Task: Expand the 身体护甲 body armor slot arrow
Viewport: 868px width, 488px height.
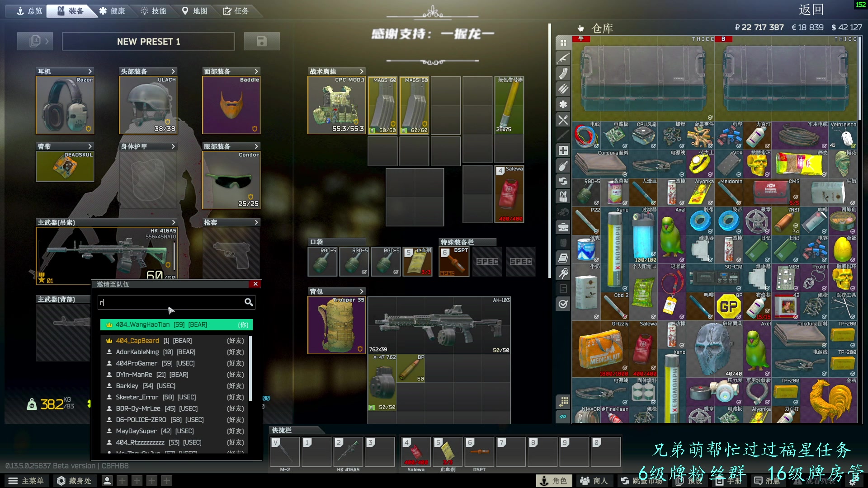Action: point(173,146)
